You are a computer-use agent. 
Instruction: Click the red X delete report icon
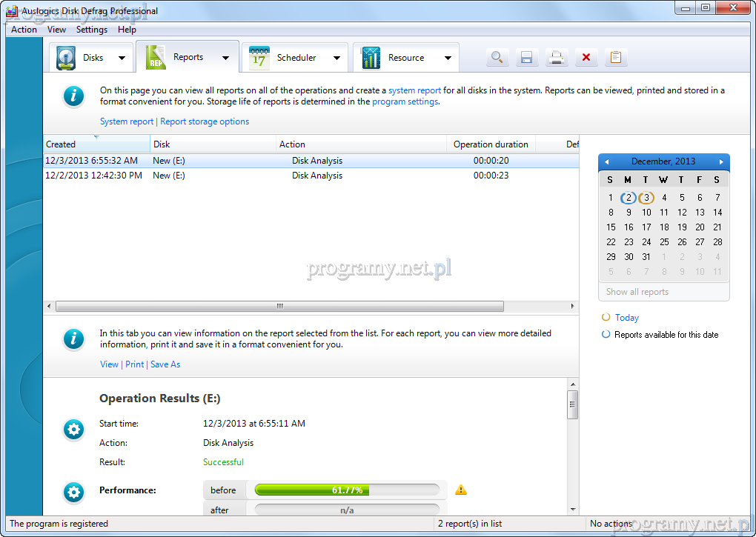point(586,58)
